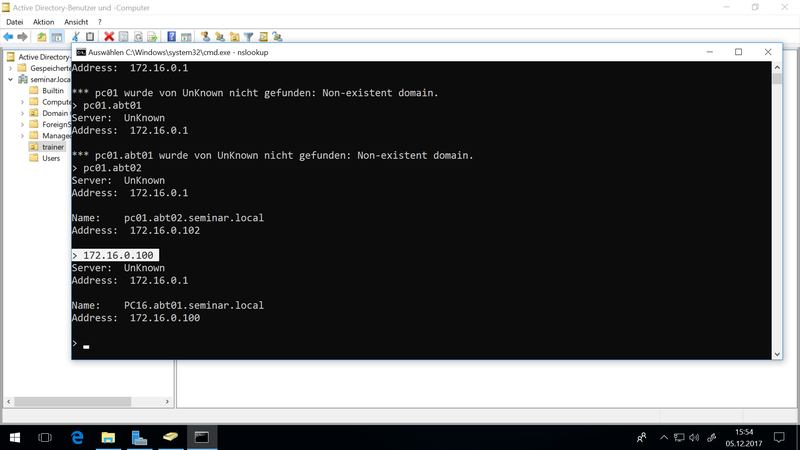Screen dimensions: 800x450
Task: Click the Export list icon
Action: pos(153,37)
